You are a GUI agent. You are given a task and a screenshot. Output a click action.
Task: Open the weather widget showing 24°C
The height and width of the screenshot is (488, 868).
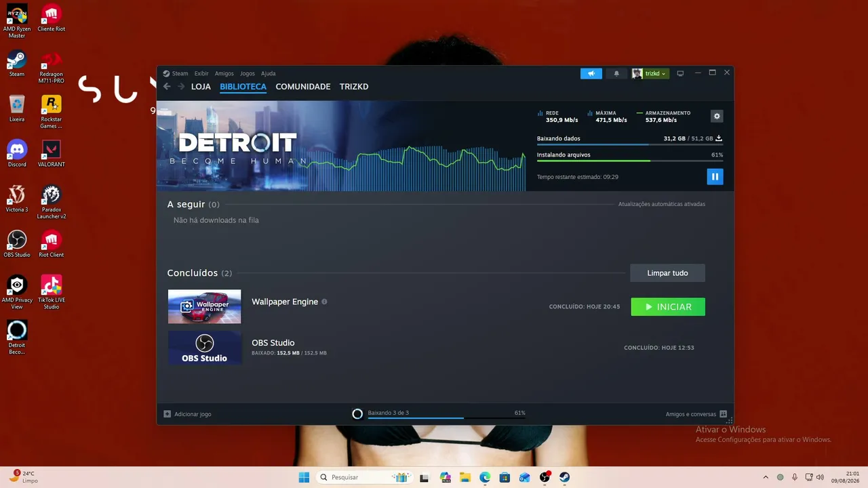pyautogui.click(x=24, y=477)
